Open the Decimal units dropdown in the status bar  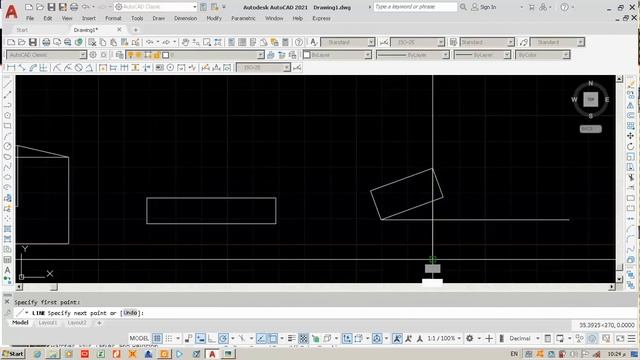[x=538, y=338]
